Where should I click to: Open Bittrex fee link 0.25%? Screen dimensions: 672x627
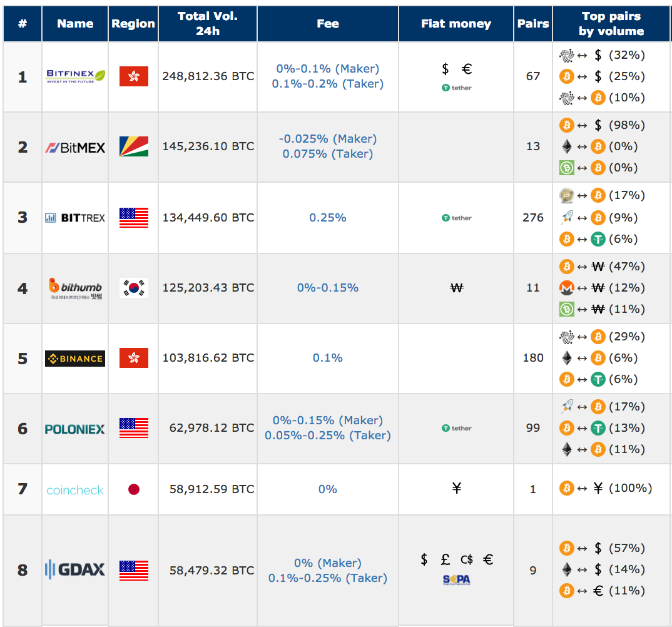pyautogui.click(x=328, y=218)
